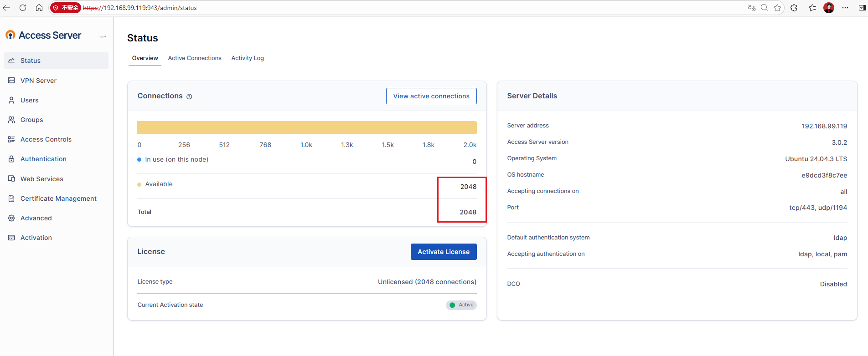The image size is (868, 356).
Task: Open VPN Server from the sidebar
Action: pos(38,81)
